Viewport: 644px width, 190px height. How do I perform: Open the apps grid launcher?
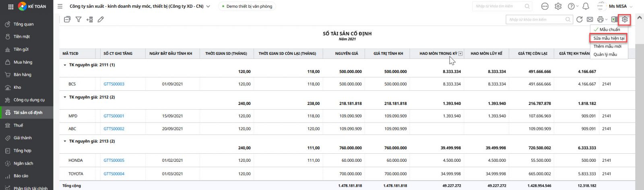[11, 6]
